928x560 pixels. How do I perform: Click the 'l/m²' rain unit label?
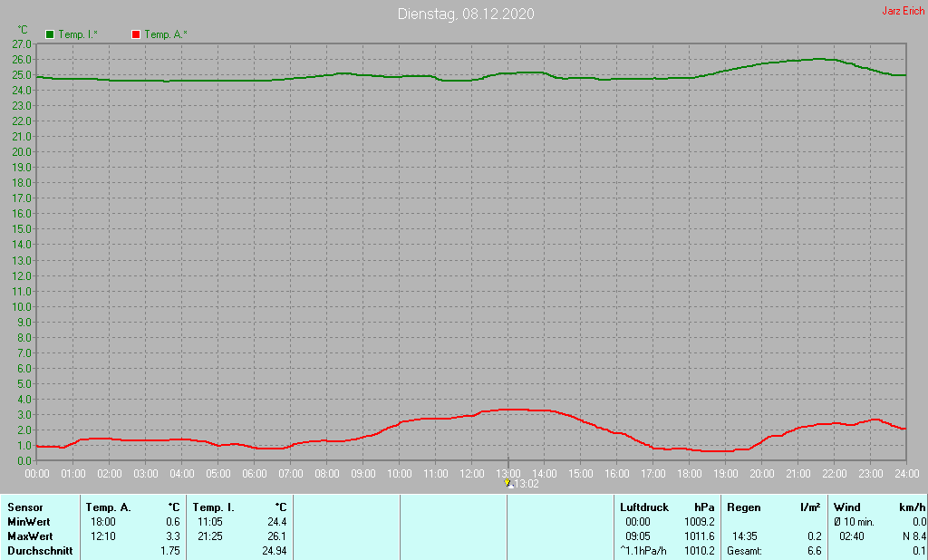(x=810, y=507)
